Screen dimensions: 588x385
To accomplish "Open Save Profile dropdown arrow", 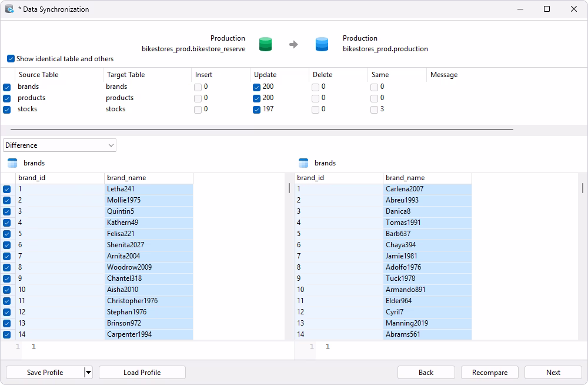I will point(89,373).
